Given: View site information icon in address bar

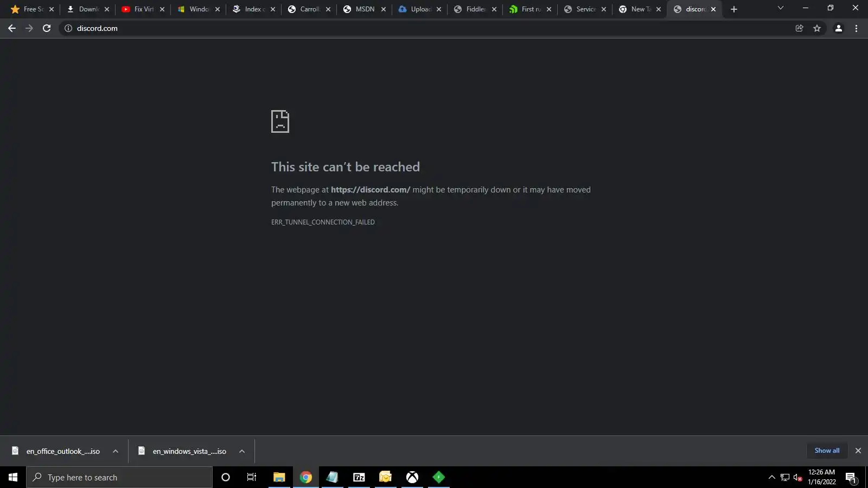Looking at the screenshot, I should pyautogui.click(x=68, y=28).
